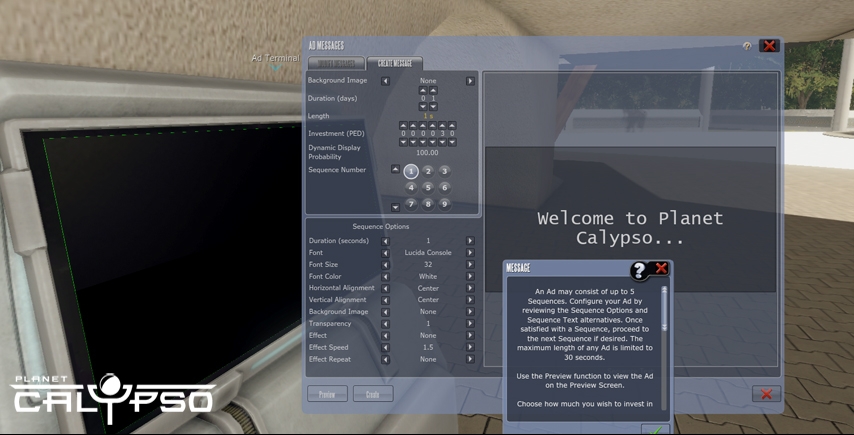Click left arrow for Font Size

(x=386, y=264)
